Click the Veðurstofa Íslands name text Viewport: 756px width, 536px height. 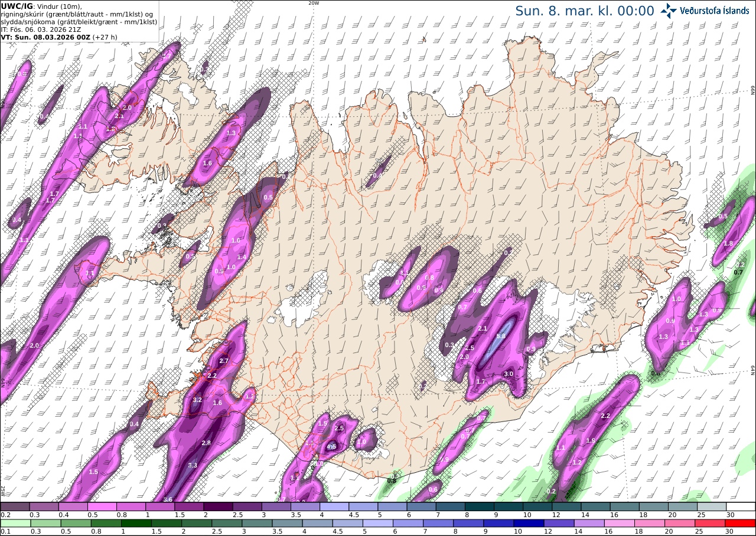(715, 11)
